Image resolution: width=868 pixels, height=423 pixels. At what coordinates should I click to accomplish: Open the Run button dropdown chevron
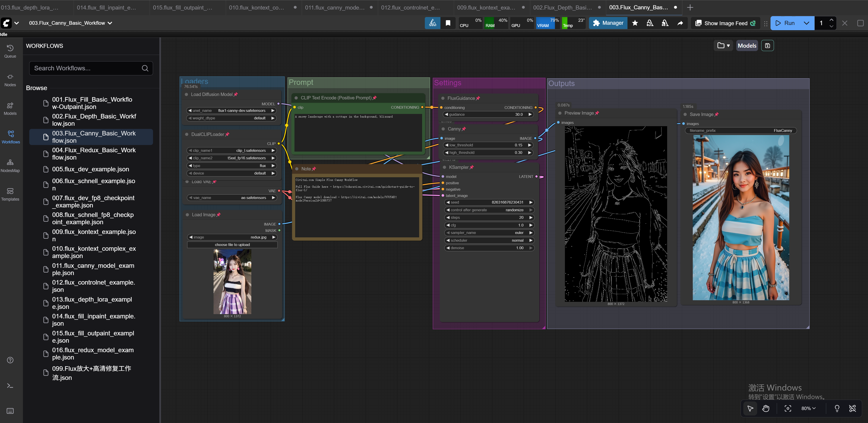pyautogui.click(x=806, y=23)
